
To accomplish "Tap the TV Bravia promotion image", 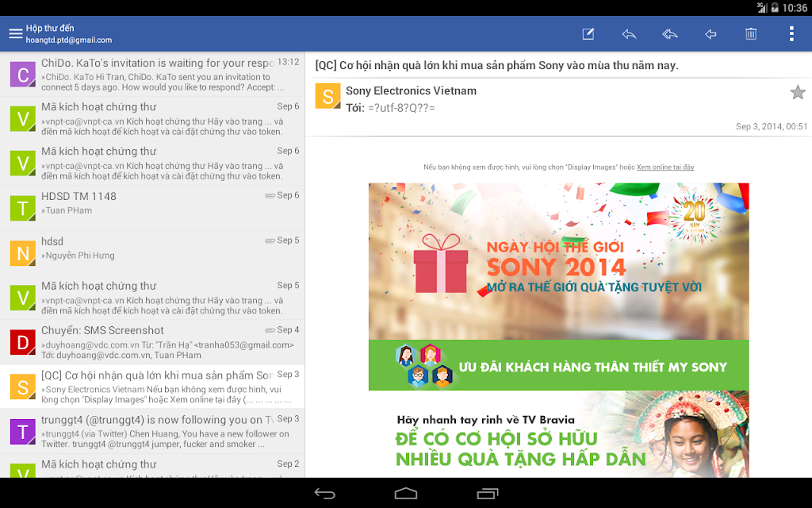I will tap(559, 434).
